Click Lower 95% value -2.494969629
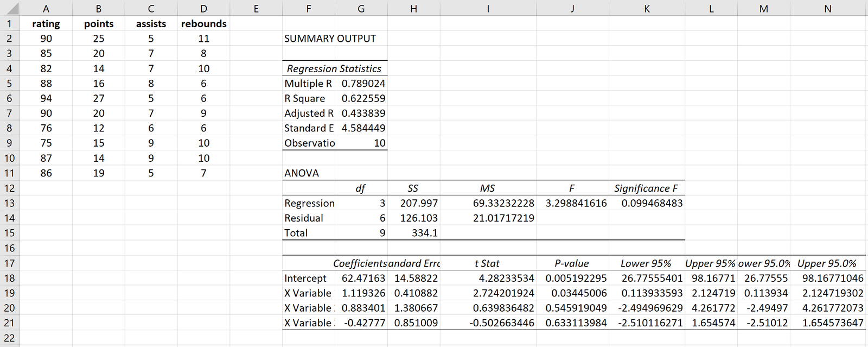Screen dimensions: 868x347 point(647,308)
